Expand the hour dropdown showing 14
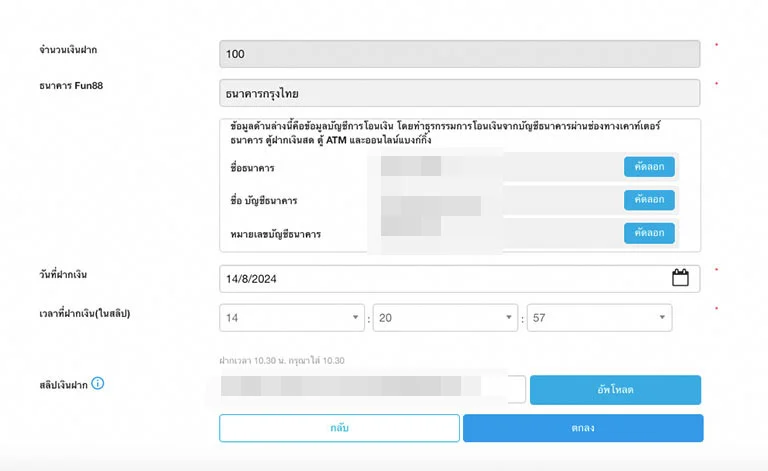 (x=292, y=318)
